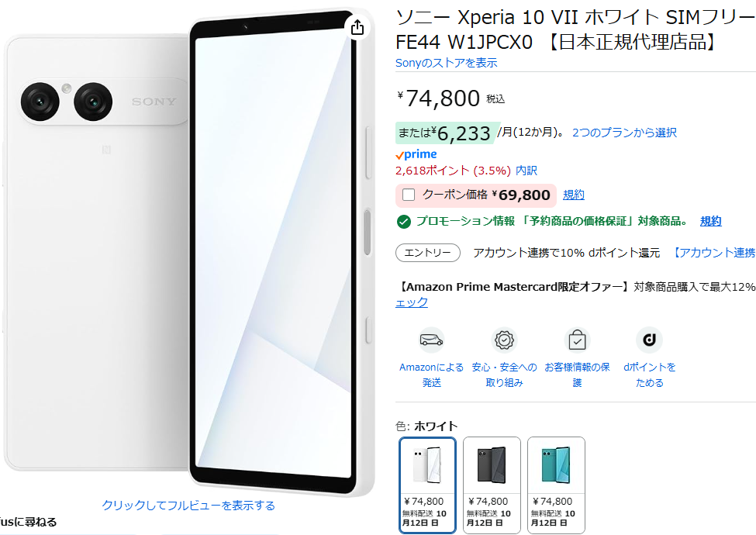Tick the coupon price ¥69,800 checkbox
Image resolution: width=756 pixels, height=535 pixels.
tap(409, 195)
